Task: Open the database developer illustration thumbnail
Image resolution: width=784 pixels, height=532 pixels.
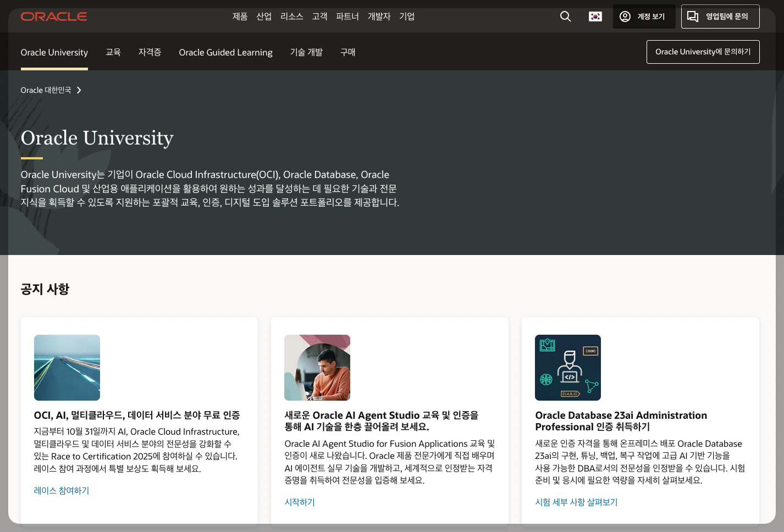Action: pos(568,368)
